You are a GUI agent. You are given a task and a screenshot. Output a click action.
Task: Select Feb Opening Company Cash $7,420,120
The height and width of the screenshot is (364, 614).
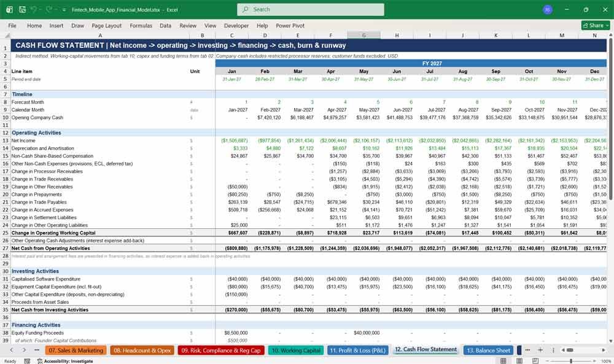coord(265,117)
